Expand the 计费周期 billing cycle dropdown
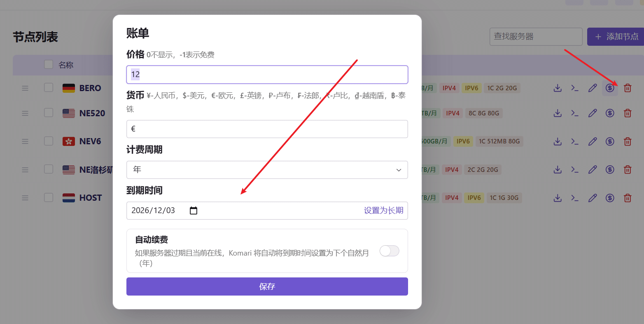 pyautogui.click(x=267, y=170)
